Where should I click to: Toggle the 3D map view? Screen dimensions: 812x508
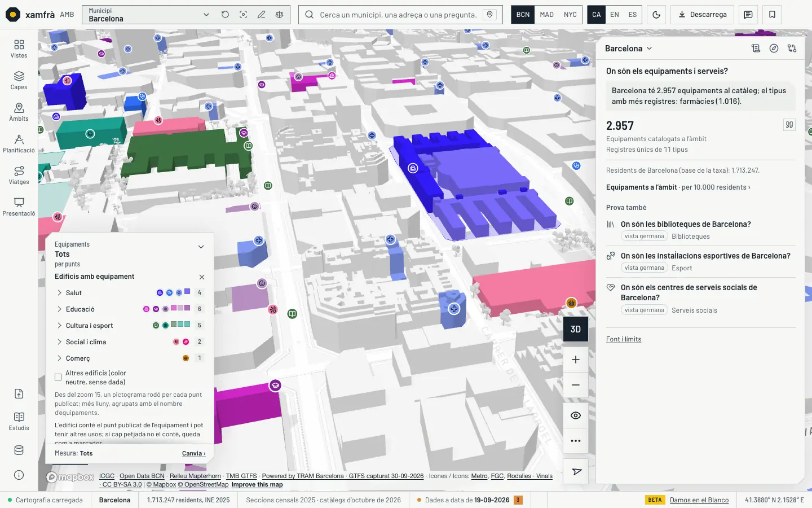576,329
